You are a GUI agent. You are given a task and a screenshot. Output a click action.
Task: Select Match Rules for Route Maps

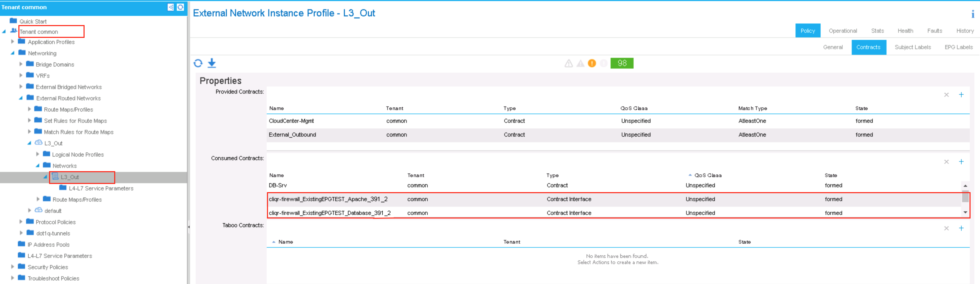click(x=78, y=132)
